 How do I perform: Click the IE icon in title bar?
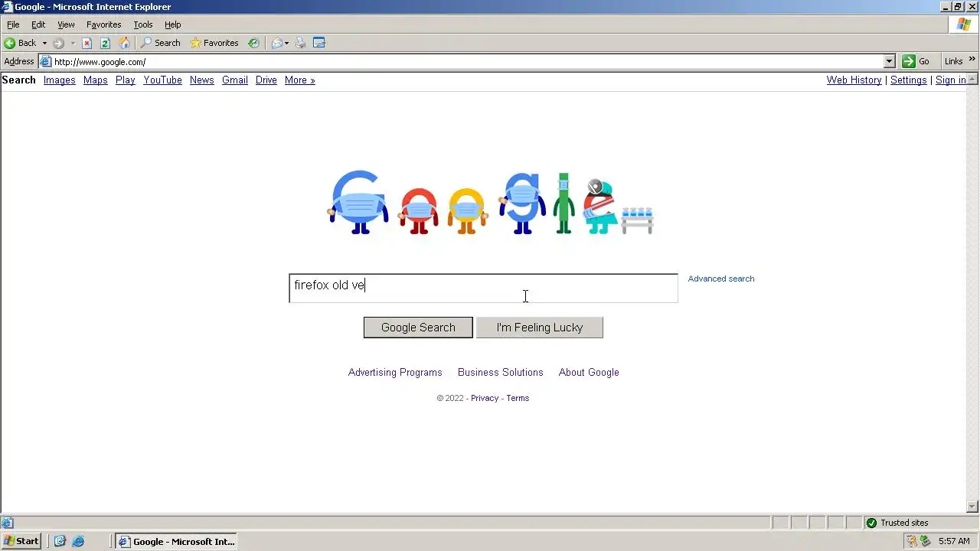7,7
